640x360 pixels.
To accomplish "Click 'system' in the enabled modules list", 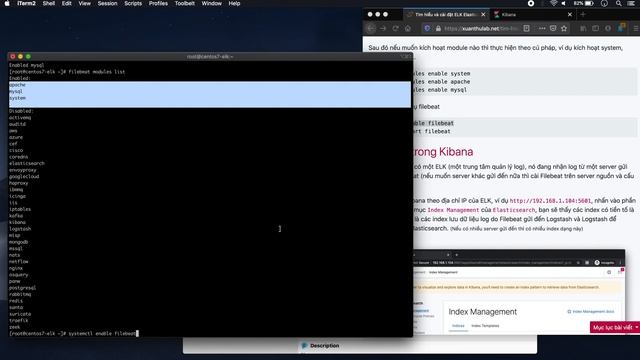I will coord(17,98).
